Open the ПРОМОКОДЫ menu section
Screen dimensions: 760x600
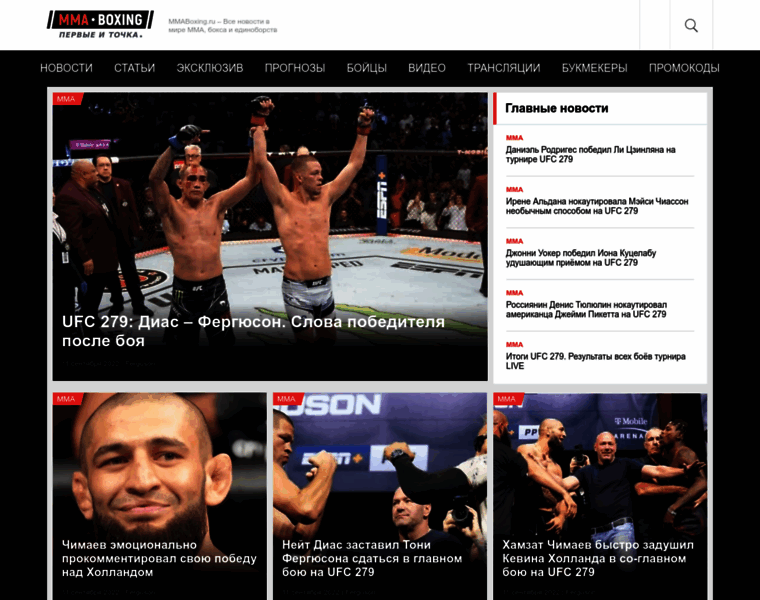pyautogui.click(x=684, y=68)
